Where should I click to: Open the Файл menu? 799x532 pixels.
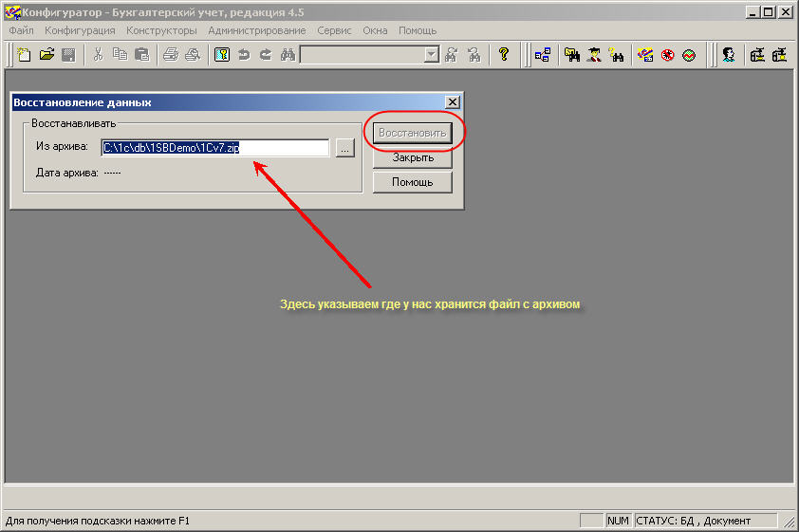pyautogui.click(x=21, y=30)
